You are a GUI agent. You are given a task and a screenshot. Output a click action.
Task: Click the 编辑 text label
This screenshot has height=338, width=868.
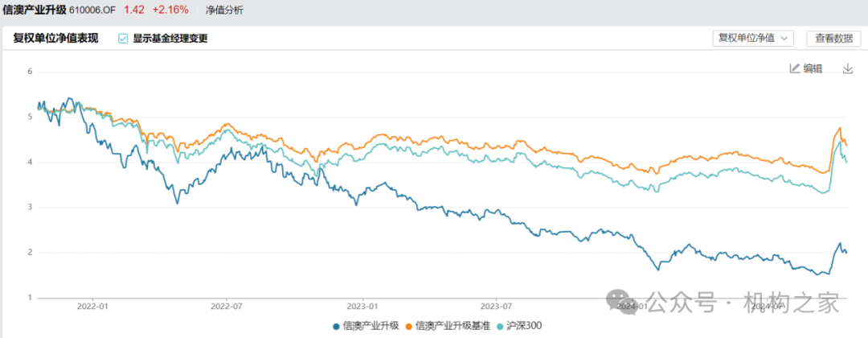(x=813, y=68)
